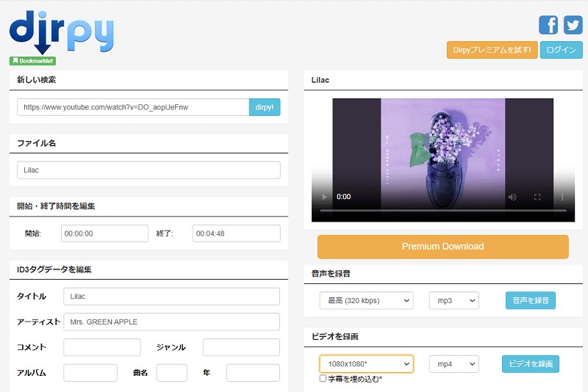Open the 最高 (320 kbps) audio quality dropdown
This screenshot has height=392, width=588.
pyautogui.click(x=366, y=301)
